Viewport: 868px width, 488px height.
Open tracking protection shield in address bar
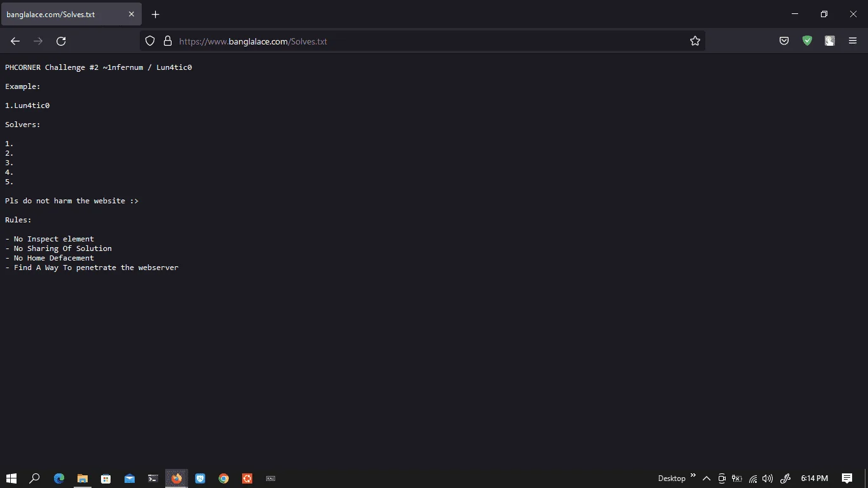pos(150,41)
